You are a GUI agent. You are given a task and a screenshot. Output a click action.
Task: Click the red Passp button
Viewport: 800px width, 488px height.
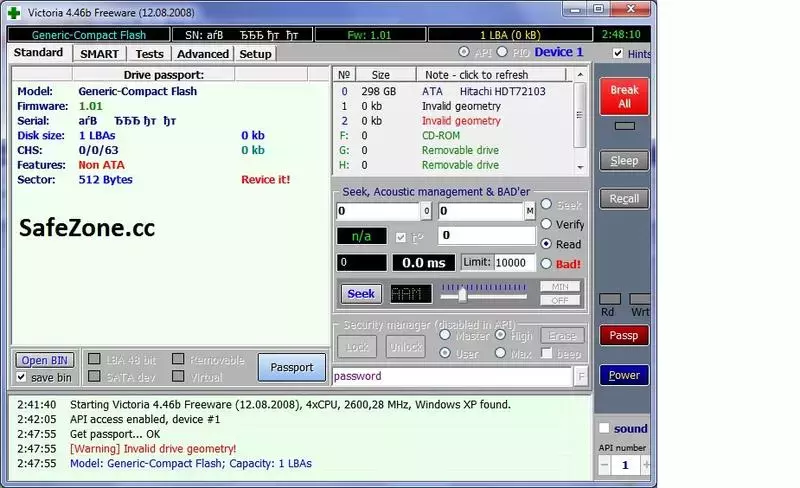tap(624, 335)
